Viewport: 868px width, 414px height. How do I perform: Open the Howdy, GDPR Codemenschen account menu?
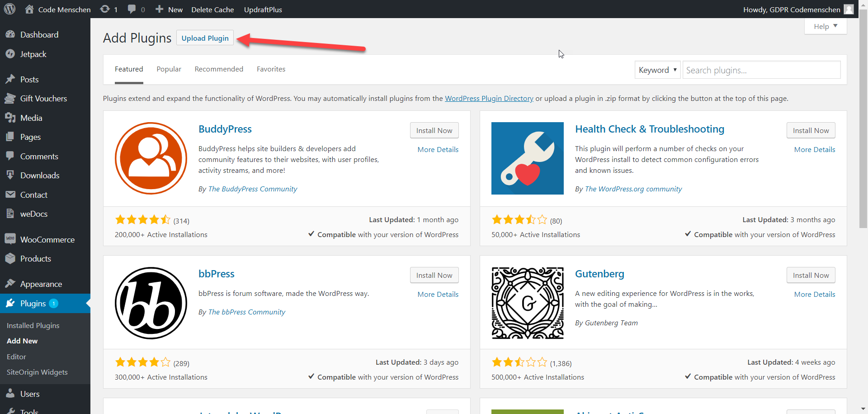coord(798,9)
